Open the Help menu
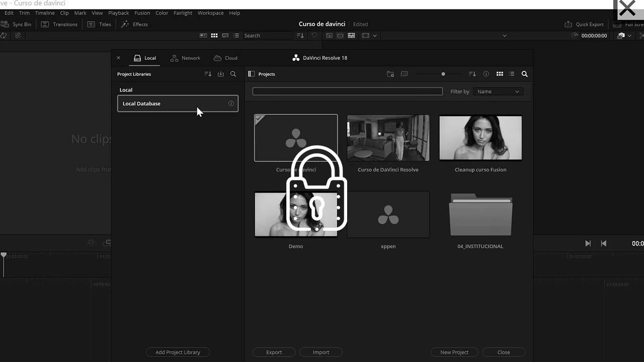The image size is (644, 362). [234, 13]
